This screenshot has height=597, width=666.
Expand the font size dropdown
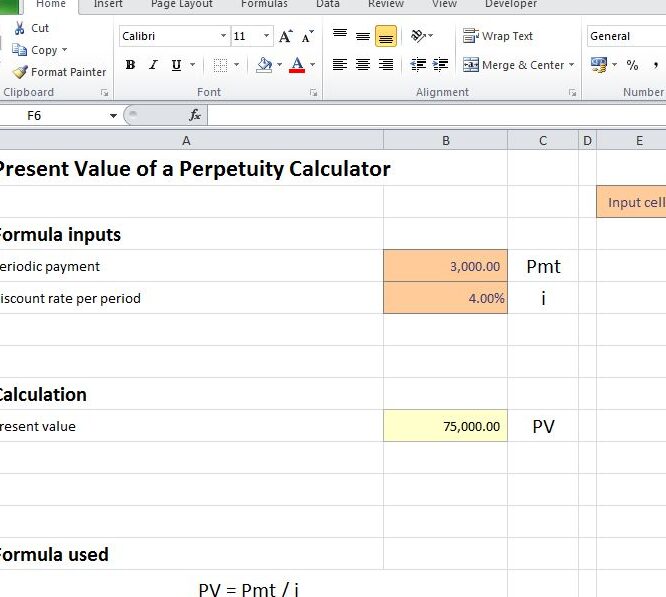[266, 36]
